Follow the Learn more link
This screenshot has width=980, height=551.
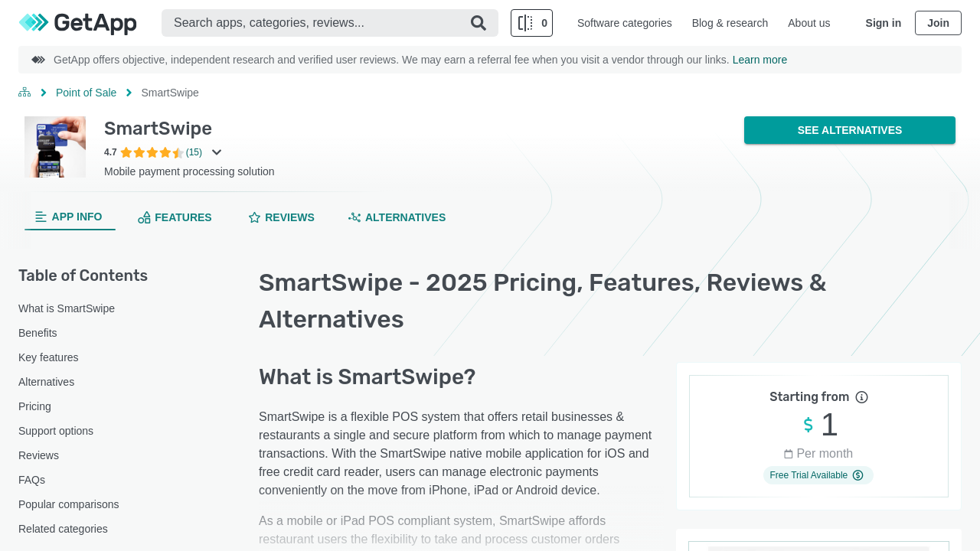tap(759, 60)
